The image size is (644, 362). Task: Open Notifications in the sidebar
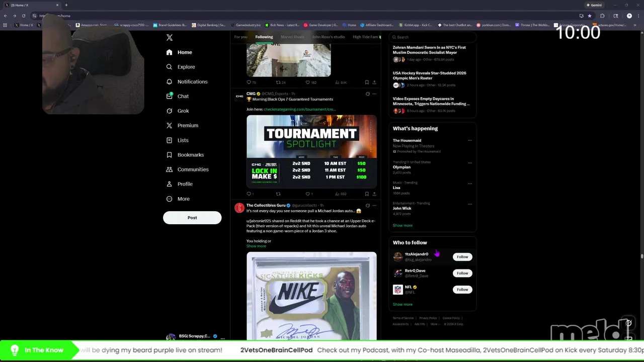[187, 81]
